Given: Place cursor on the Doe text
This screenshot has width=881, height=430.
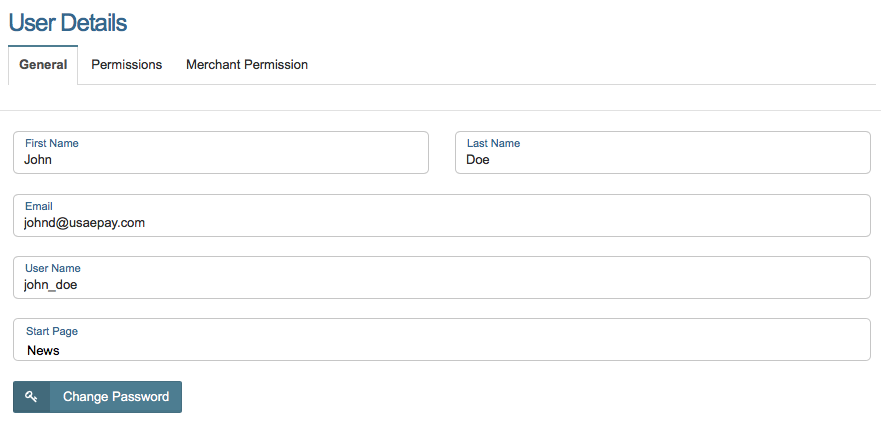Looking at the screenshot, I should (x=478, y=159).
